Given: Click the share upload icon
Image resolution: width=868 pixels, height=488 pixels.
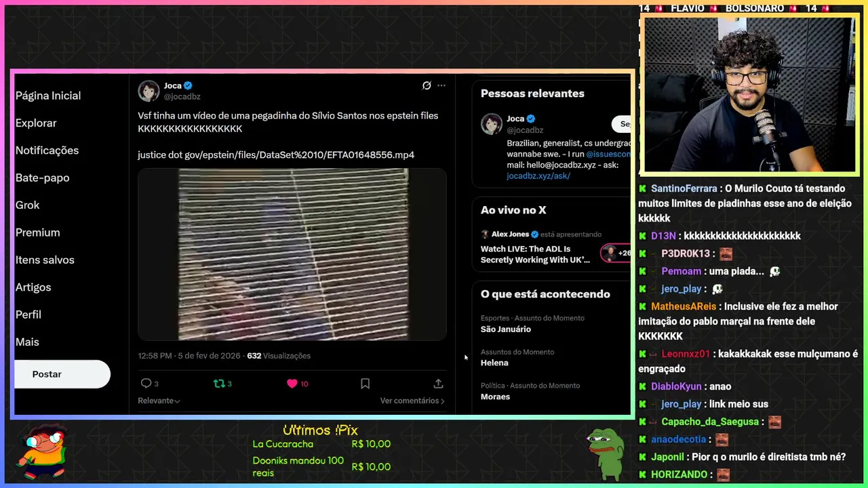Looking at the screenshot, I should 438,384.
